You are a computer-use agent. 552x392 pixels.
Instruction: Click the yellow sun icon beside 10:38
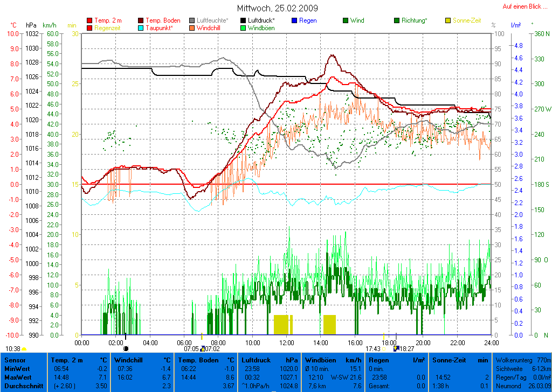[24, 349]
